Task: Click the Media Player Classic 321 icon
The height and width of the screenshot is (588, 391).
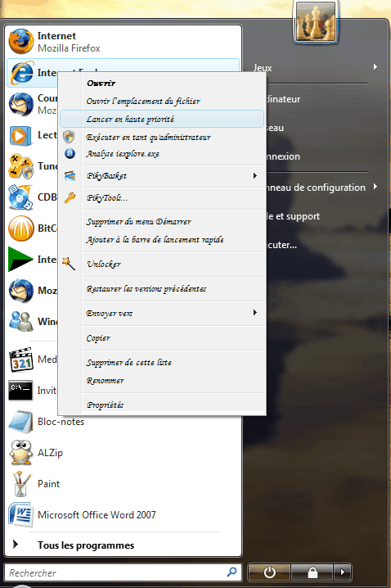Action: (20, 360)
